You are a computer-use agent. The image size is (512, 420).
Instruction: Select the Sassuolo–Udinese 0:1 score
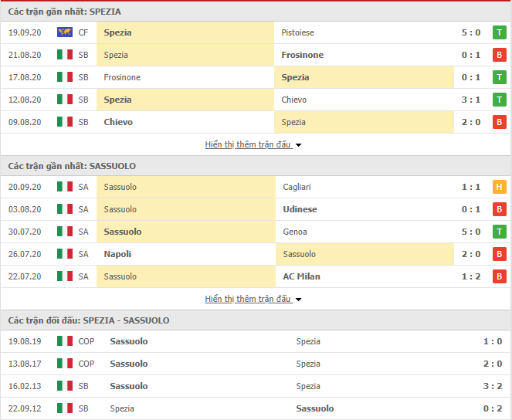point(471,209)
